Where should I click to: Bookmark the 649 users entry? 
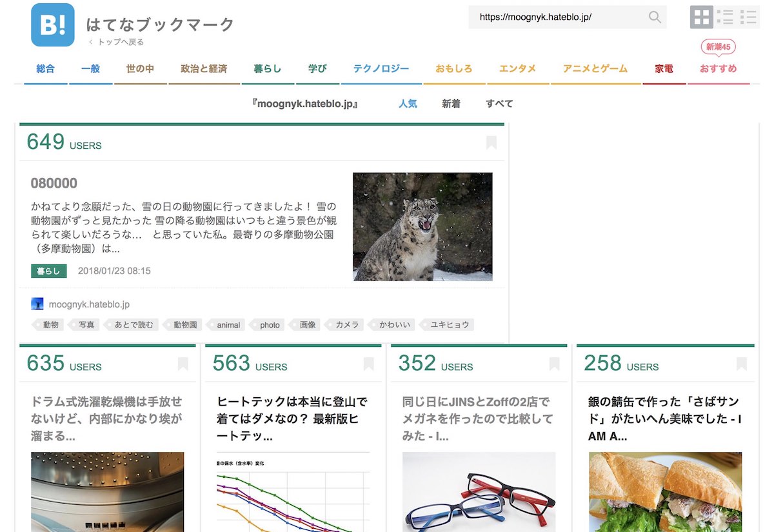(x=491, y=143)
